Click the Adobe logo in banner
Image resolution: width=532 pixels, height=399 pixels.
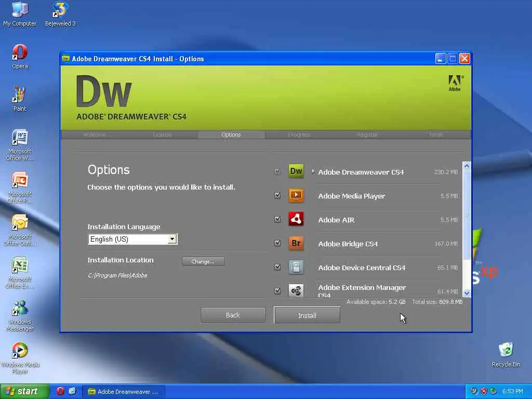pos(455,83)
